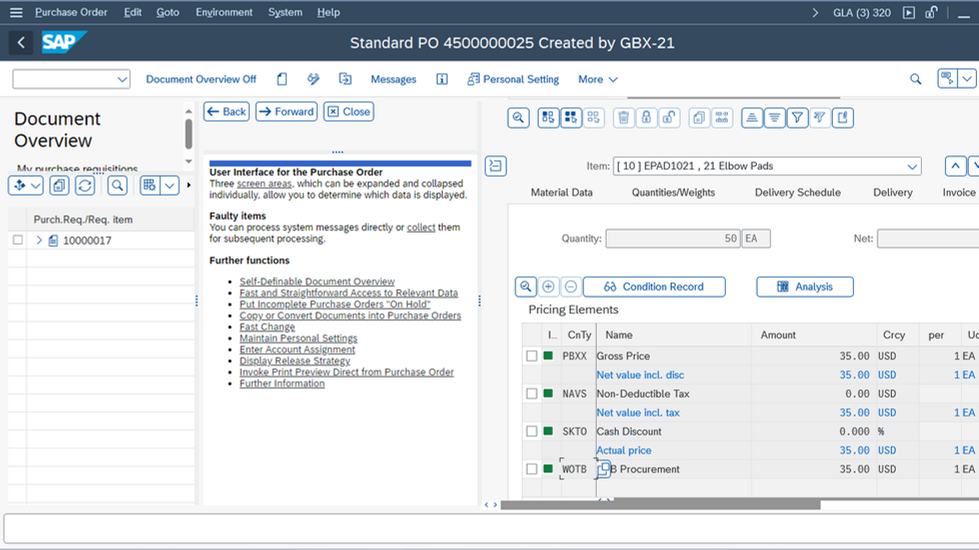Image resolution: width=979 pixels, height=550 pixels.
Task: Go to previous item with up arrow
Action: pyautogui.click(x=955, y=166)
